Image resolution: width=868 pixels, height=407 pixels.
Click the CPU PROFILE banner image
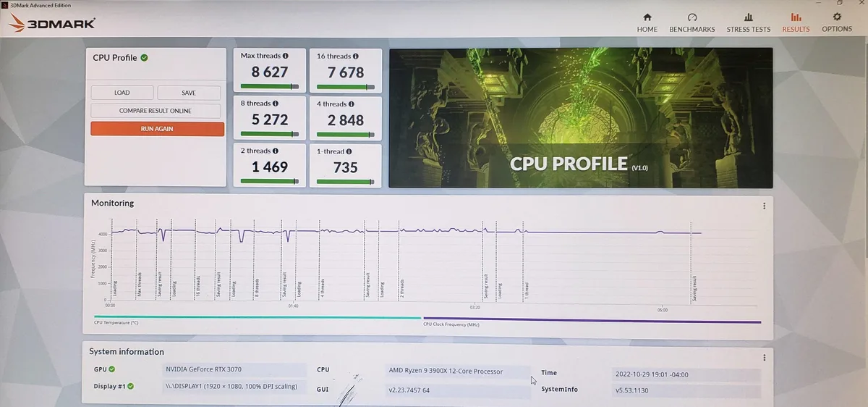581,117
